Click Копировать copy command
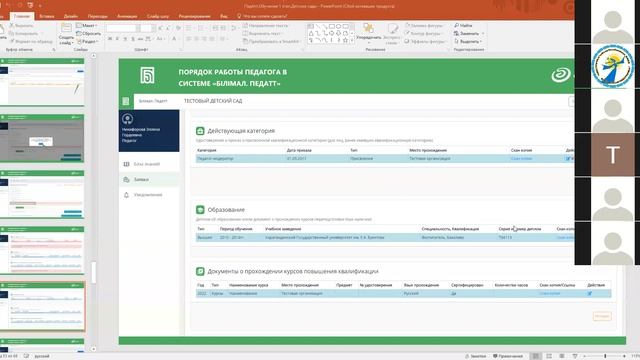The image size is (640, 360). pyautogui.click(x=26, y=33)
